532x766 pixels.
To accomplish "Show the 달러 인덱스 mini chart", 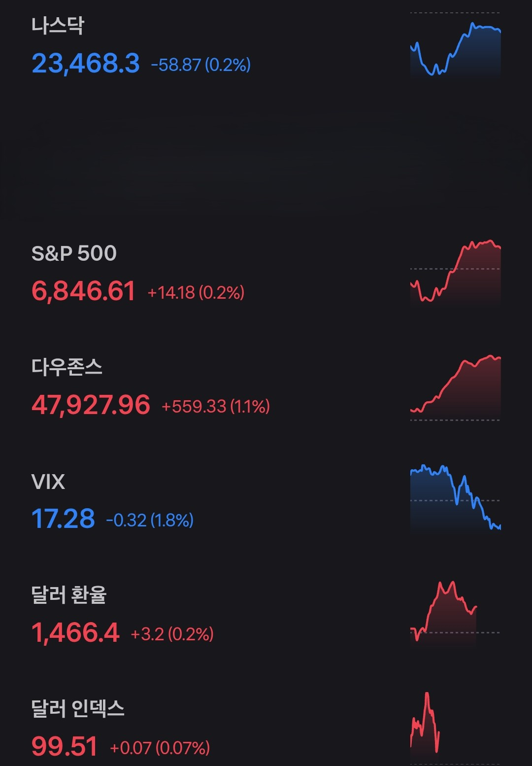I will pyautogui.click(x=425, y=725).
